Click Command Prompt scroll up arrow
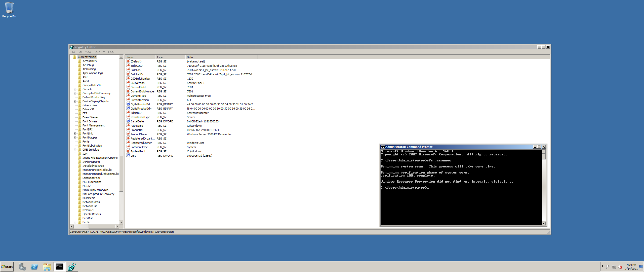 click(544, 152)
